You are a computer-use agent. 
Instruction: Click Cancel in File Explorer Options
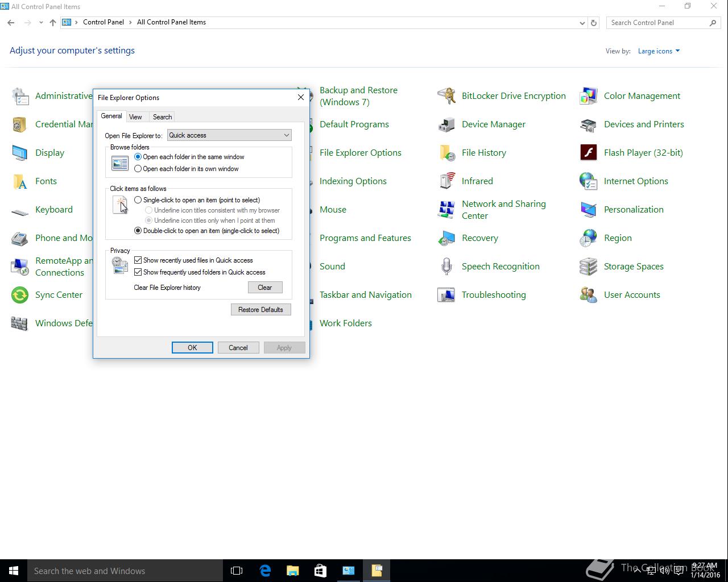[238, 348]
